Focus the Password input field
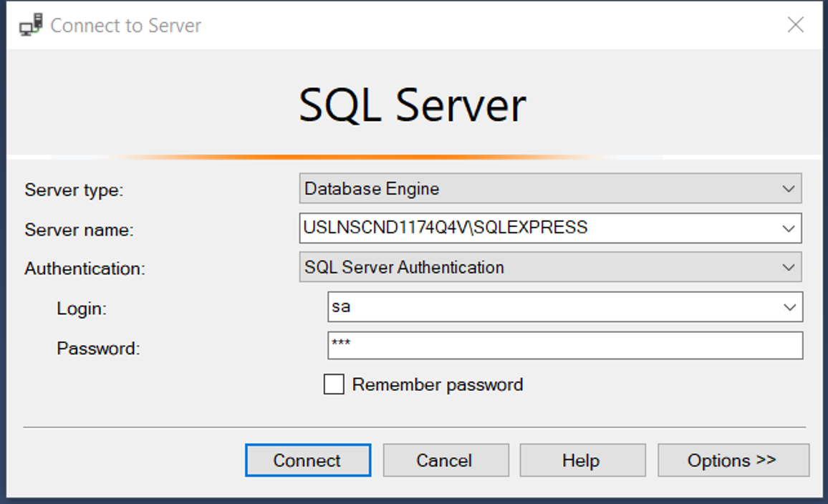The image size is (828, 504). point(565,346)
